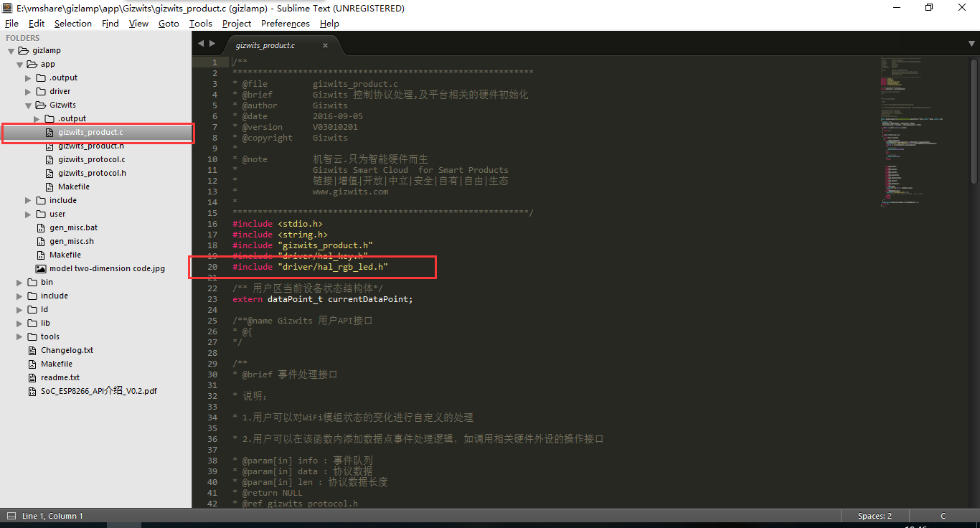The height and width of the screenshot is (528, 980).
Task: Open the model two-dimension code.jpg image file
Action: click(x=107, y=268)
